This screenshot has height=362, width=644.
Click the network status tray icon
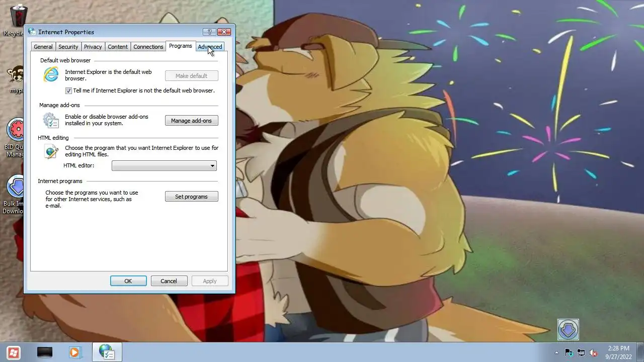point(581,352)
